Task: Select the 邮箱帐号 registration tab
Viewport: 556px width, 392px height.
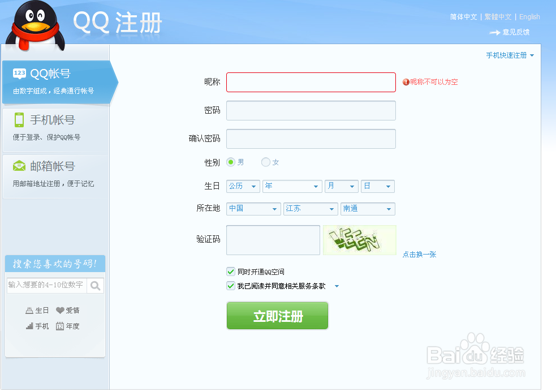Action: 55,175
